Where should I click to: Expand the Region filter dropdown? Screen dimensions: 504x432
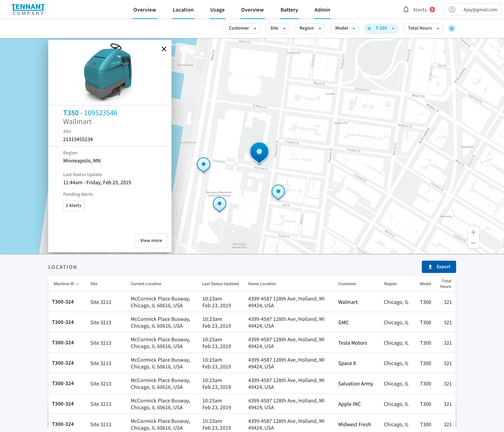(310, 28)
